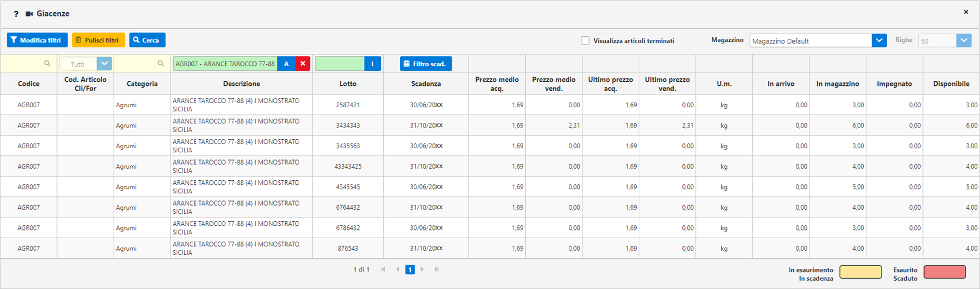This screenshot has width=980, height=289.
Task: Expand the Righe rows count dropdown
Action: 963,40
